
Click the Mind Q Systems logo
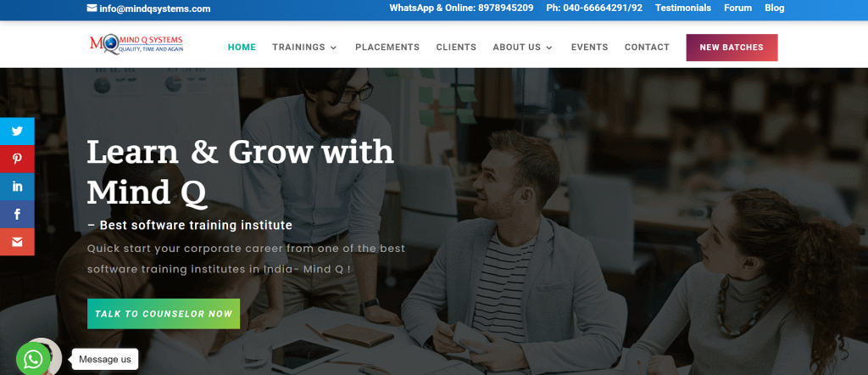point(136,44)
